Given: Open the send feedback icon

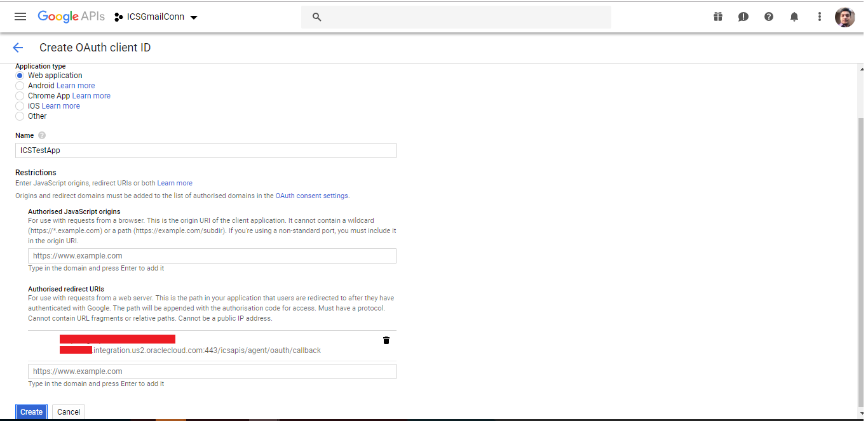Looking at the screenshot, I should [743, 17].
